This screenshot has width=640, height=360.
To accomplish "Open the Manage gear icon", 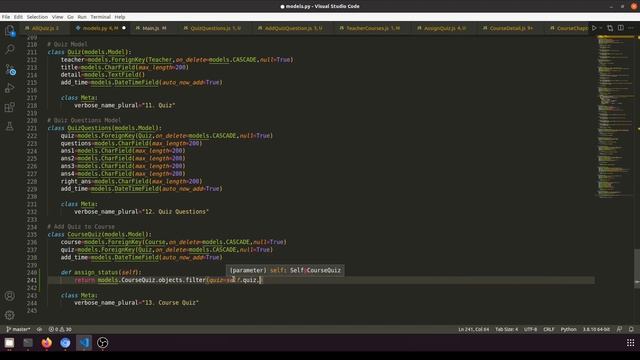I will pos(10,315).
